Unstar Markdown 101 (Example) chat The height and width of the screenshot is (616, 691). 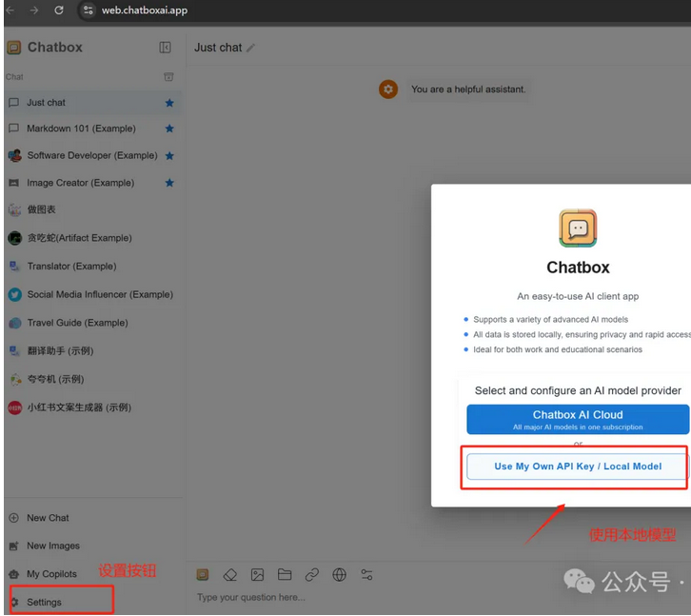(169, 129)
